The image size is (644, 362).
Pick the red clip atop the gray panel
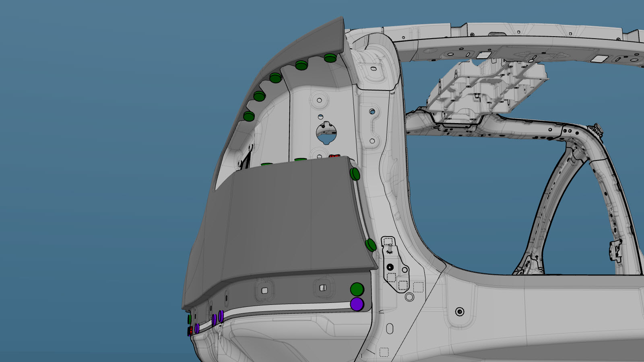[334, 156]
